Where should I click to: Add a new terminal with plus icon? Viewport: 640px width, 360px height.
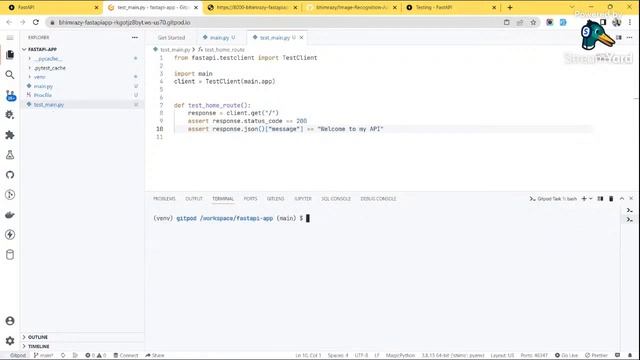(584, 199)
